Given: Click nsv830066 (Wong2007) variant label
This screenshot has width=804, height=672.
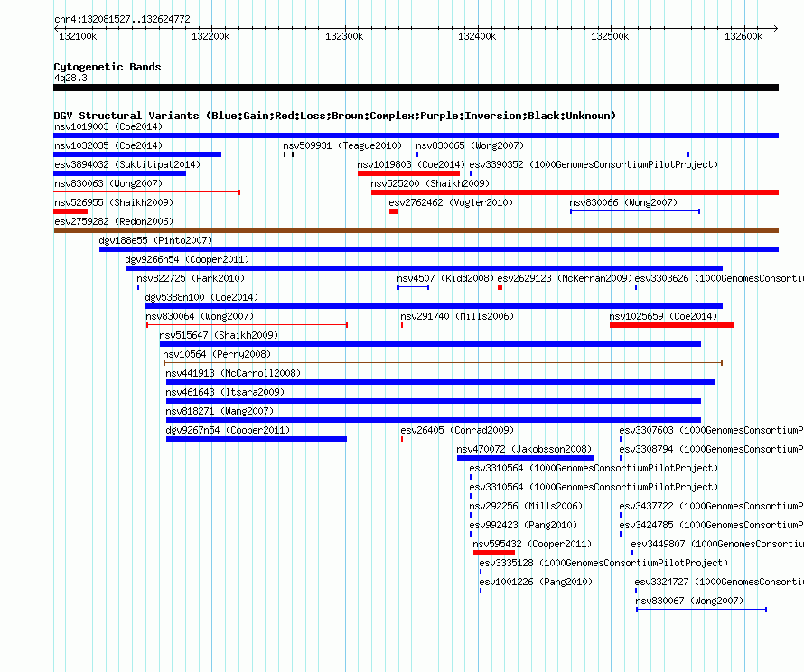Looking at the screenshot, I should [623, 202].
